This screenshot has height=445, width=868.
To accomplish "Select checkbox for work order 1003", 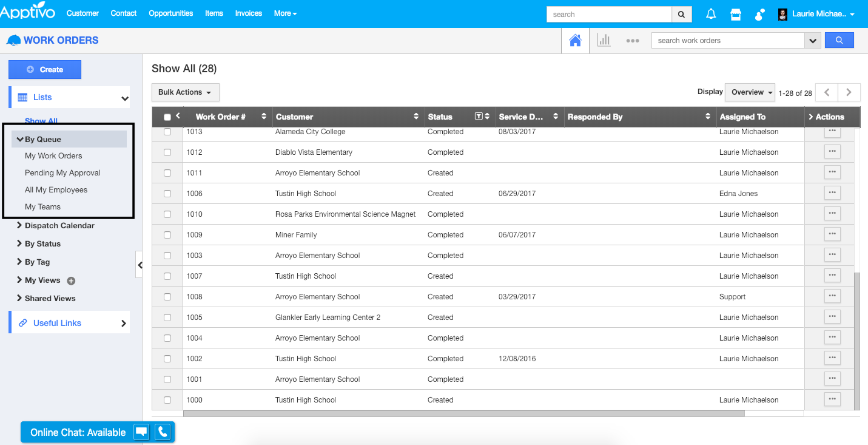I will pos(167,256).
